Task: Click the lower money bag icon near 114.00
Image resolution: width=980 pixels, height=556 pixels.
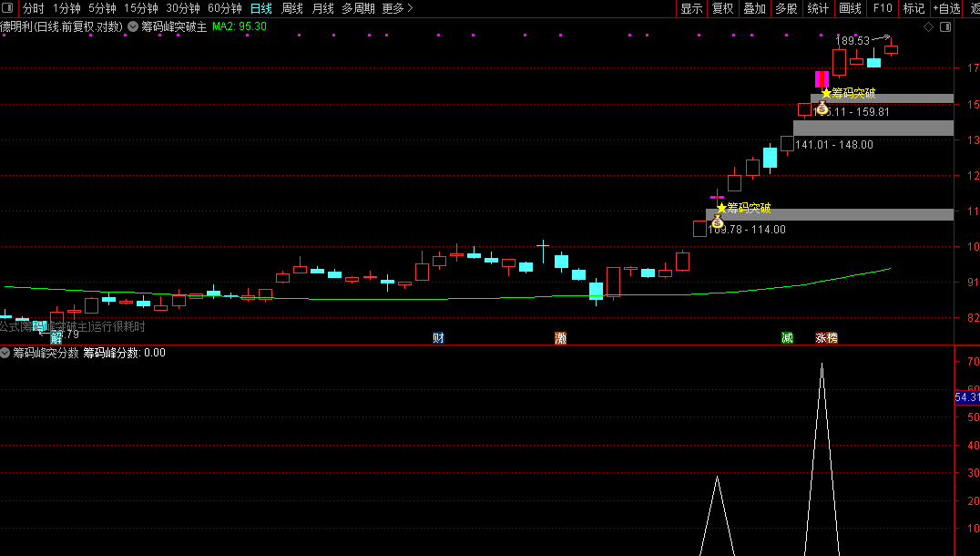Action: point(718,222)
